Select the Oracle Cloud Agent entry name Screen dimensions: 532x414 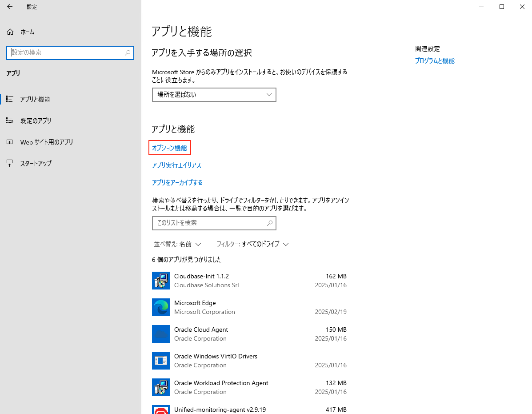(201, 330)
